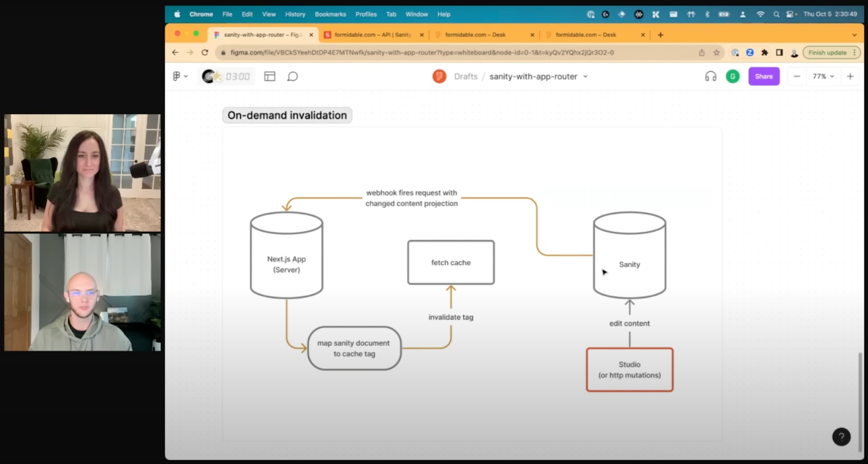Open the Chrome extensions puzzle icon
The image size is (868, 464).
coord(764,53)
